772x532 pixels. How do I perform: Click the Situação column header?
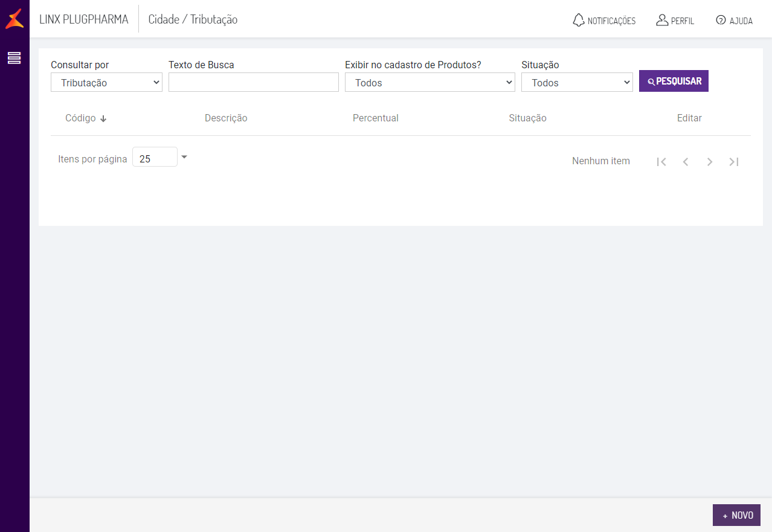(x=527, y=118)
